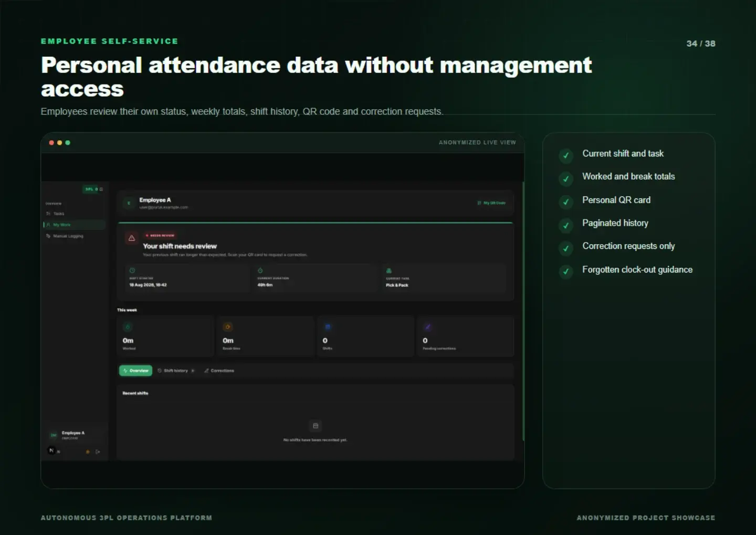
Task: Click the log out icon
Action: coord(98,452)
